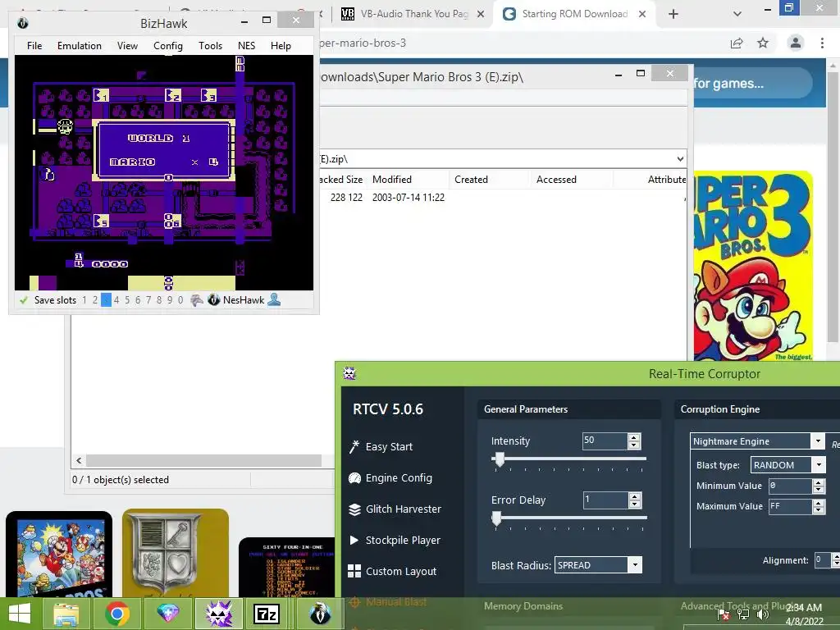Open the Glitch Harvester

[x=395, y=509]
